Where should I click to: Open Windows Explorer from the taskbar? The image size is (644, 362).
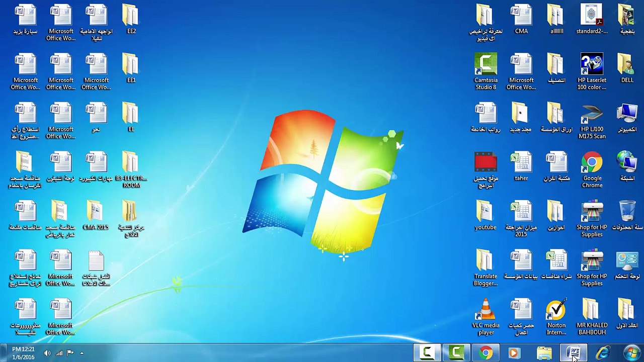coord(544,353)
